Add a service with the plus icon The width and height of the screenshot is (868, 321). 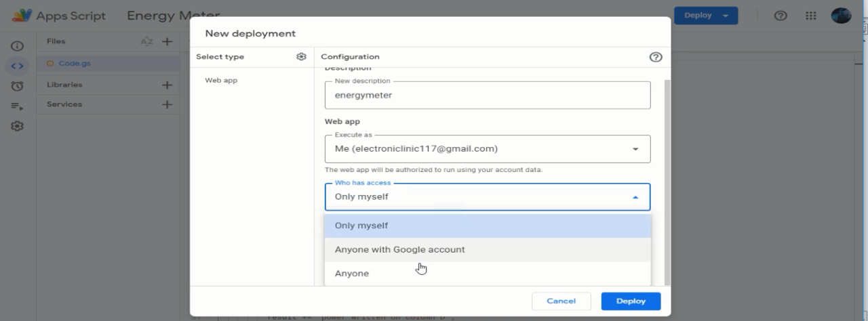167,105
